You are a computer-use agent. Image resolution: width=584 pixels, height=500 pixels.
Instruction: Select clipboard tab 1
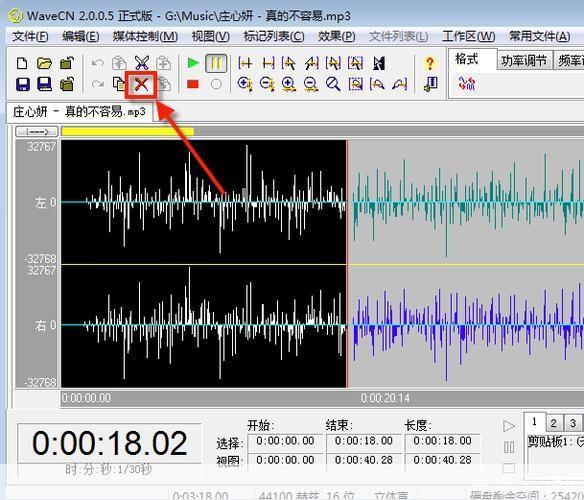534,422
